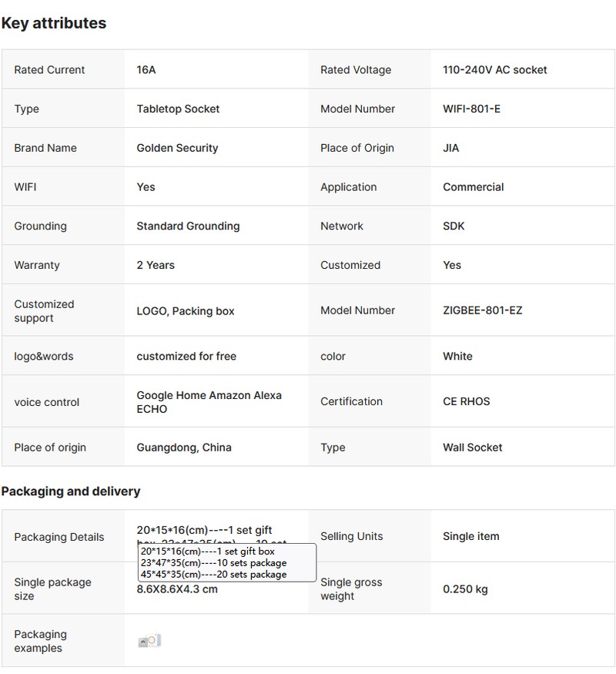
Task: Open the packaging examples thumbnail image
Action: click(149, 641)
